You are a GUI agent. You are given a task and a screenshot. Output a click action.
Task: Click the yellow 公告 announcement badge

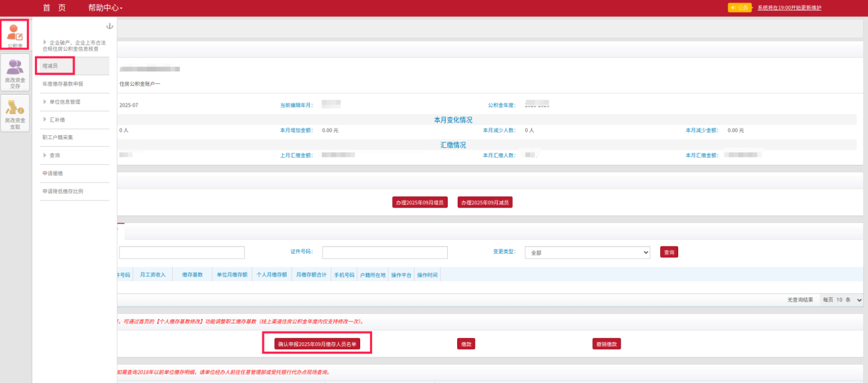coord(739,8)
